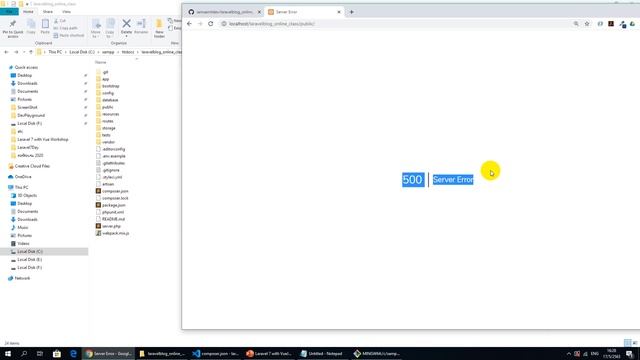Click Pin to Quick access in ribbon
The image size is (640, 360).
tap(13, 28)
